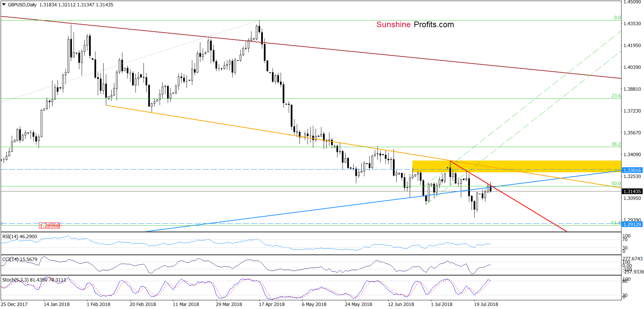The width and height of the screenshot is (644, 309).
Task: Click the red boxed 1.28968 level label
Action: [49, 226]
